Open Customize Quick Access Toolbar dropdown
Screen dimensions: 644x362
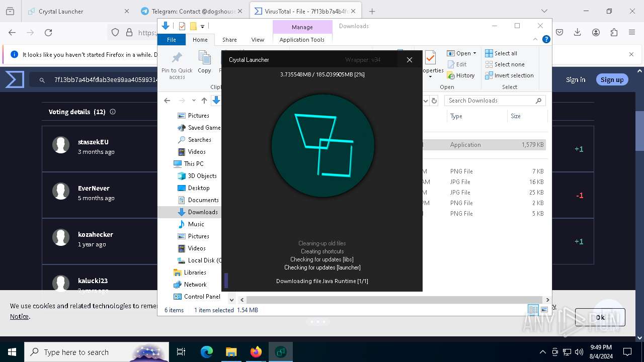202,26
